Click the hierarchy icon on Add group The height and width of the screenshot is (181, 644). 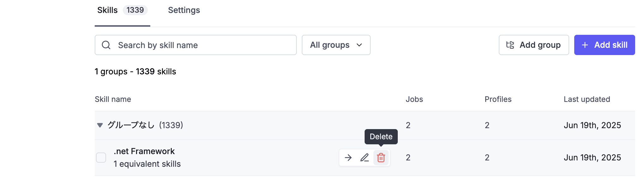(510, 45)
